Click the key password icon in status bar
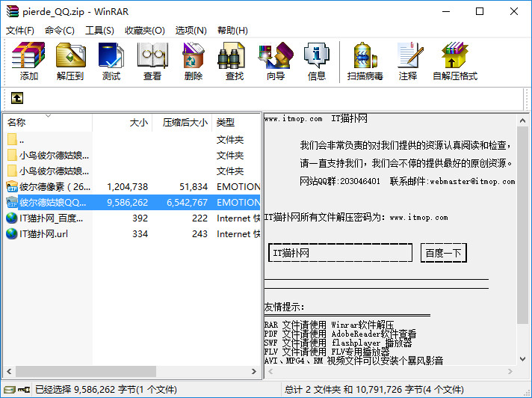 (24, 390)
